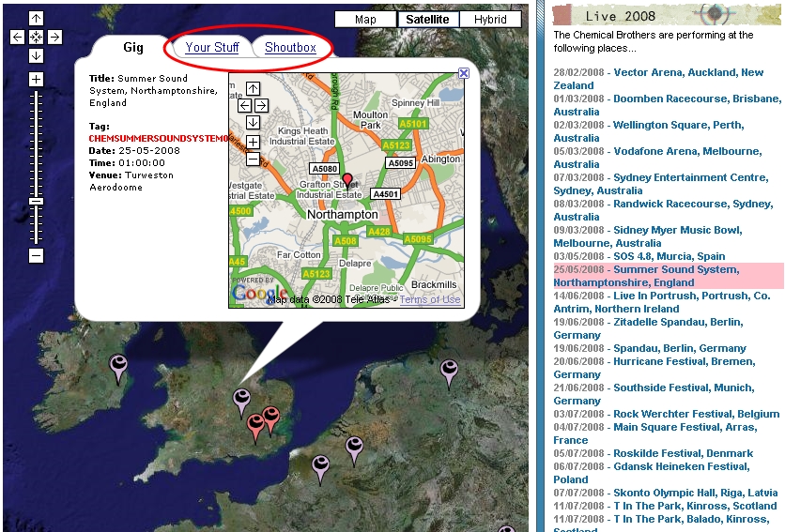Pan Northampton inset map down
Image resolution: width=785 pixels, height=532 pixels.
(253, 122)
